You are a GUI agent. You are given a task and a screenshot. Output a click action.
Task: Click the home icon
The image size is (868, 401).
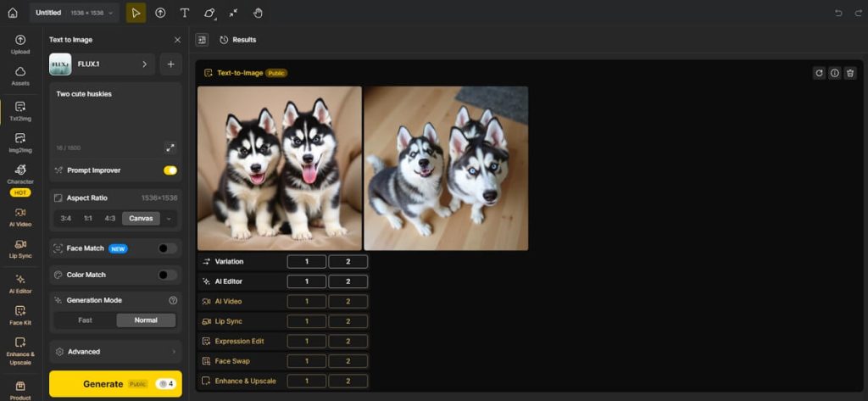click(12, 13)
